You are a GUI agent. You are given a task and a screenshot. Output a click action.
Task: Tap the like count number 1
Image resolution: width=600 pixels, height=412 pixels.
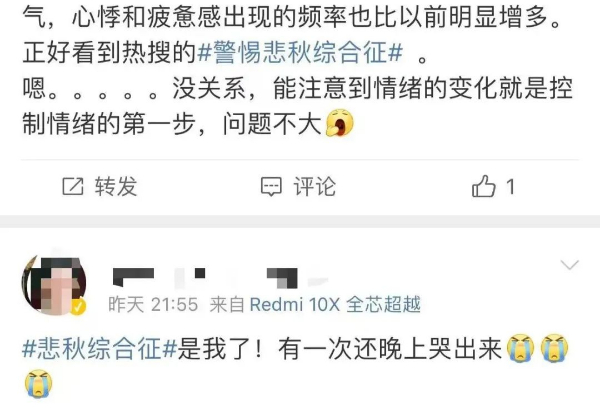pyautogui.click(x=510, y=187)
